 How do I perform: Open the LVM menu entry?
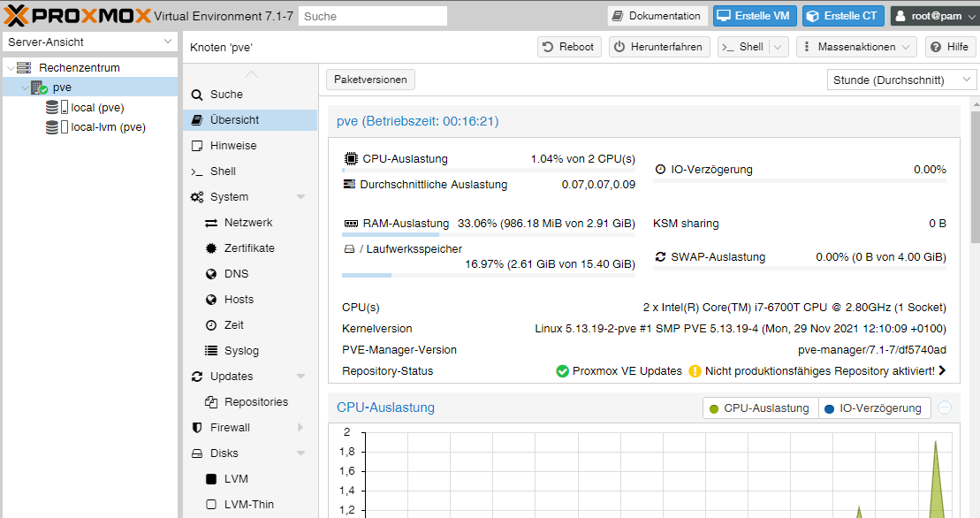tap(250, 478)
